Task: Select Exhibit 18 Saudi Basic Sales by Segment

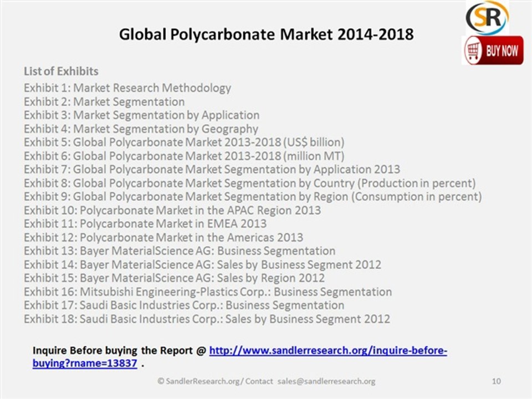Action: click(x=207, y=319)
